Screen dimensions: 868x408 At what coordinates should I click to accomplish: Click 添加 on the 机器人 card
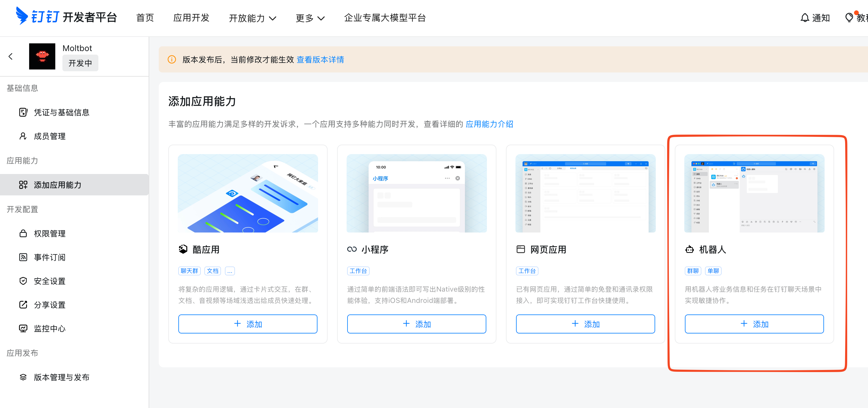[x=754, y=324]
